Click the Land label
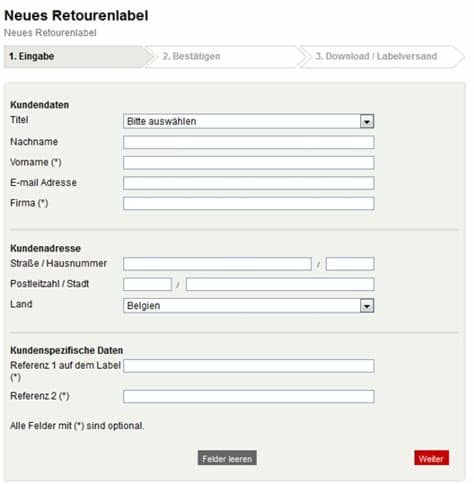Image resolution: width=474 pixels, height=484 pixels. point(21,304)
